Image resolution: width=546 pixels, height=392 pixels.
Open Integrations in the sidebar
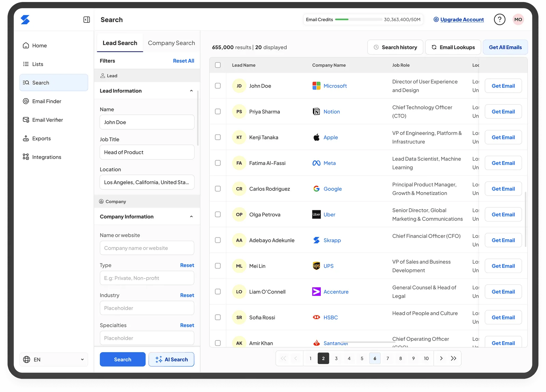(54, 157)
